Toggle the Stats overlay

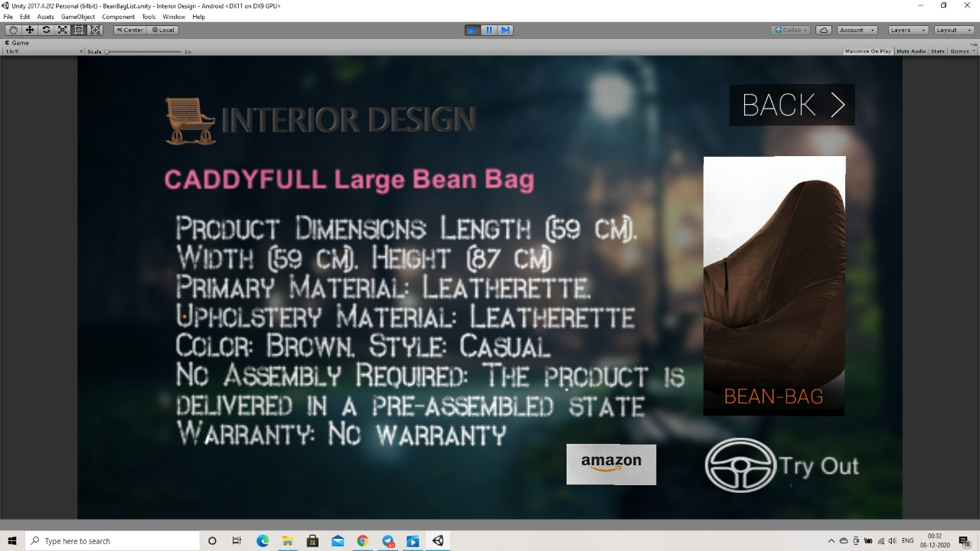(938, 51)
